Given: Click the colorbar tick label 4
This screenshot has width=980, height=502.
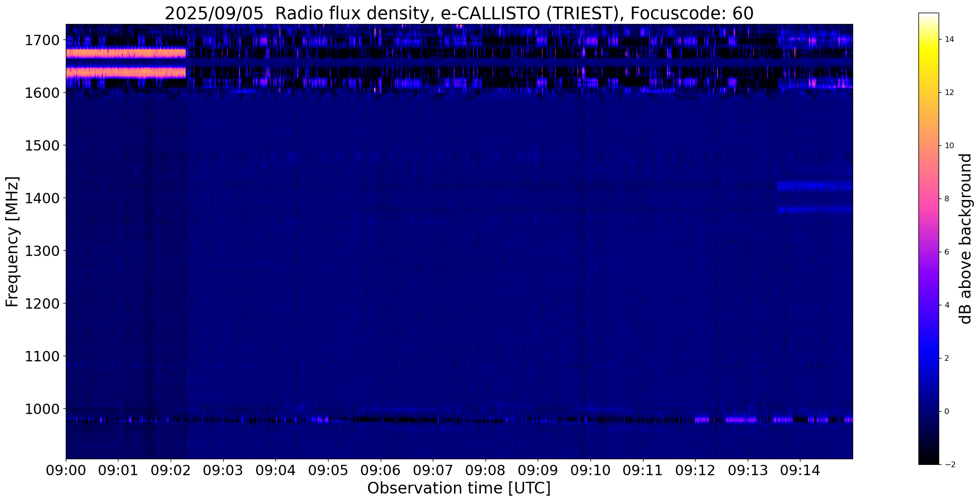Looking at the screenshot, I should coord(947,305).
